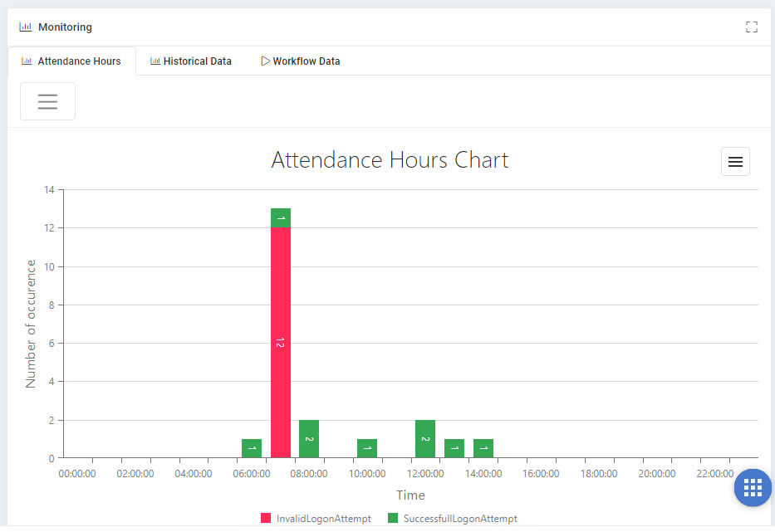
Task: Click the green bar at 14:00:00
Action: (x=483, y=448)
